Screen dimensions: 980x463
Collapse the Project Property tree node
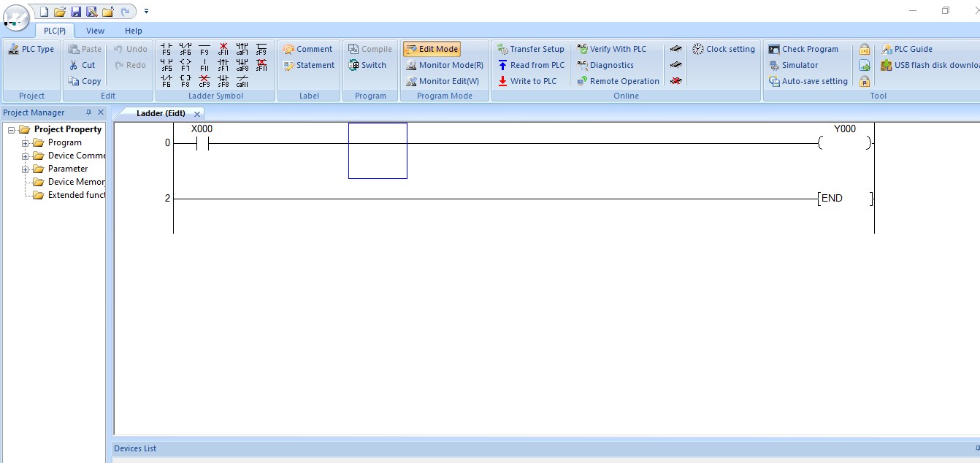point(11,129)
